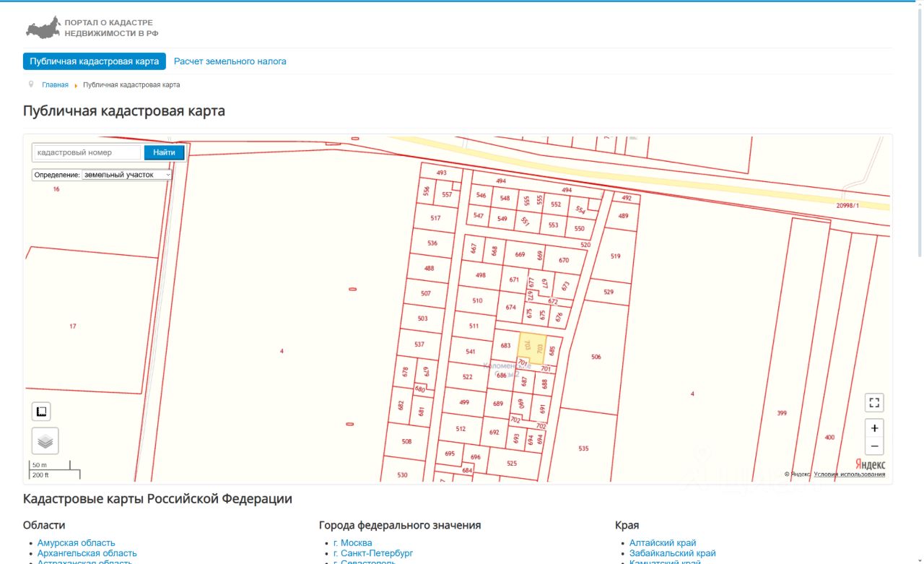
Task: Click the Russia map portal logo
Action: (43, 28)
